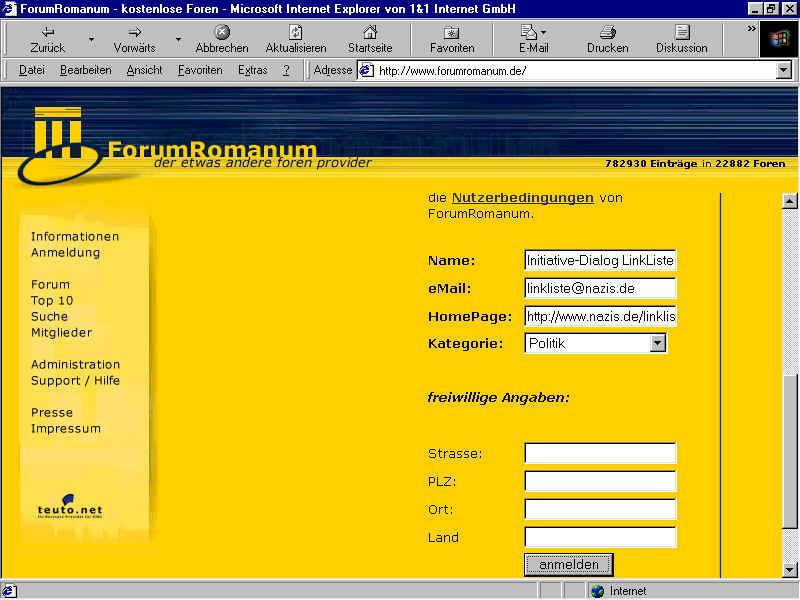Click the Internet Explorer title bar icon

(x=9, y=9)
